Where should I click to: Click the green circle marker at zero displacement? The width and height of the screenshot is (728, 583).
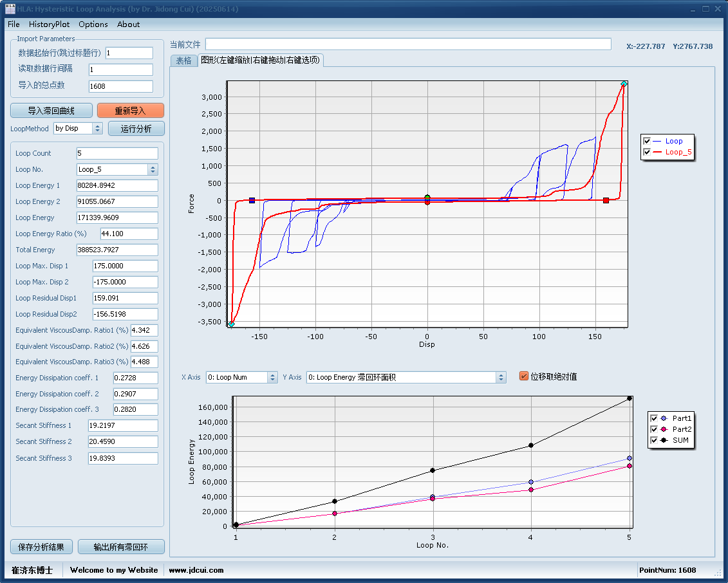(x=427, y=198)
